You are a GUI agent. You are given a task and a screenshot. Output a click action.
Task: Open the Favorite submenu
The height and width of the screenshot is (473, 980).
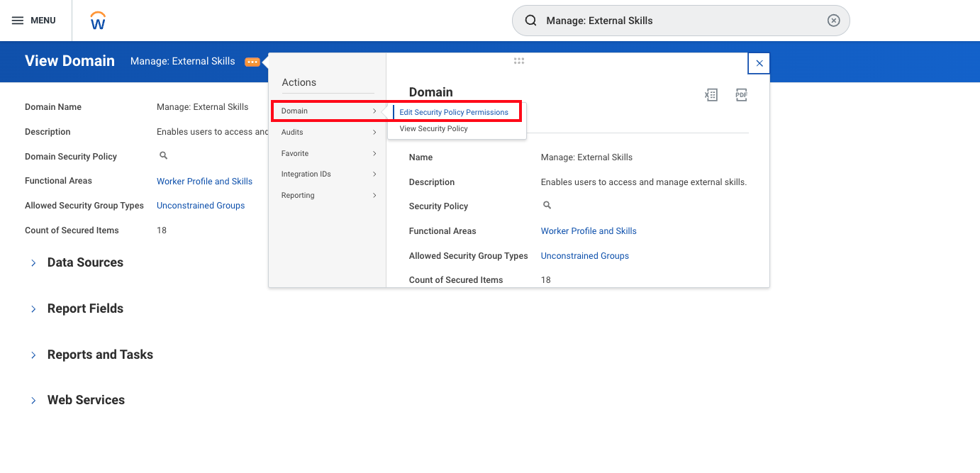pyautogui.click(x=328, y=153)
